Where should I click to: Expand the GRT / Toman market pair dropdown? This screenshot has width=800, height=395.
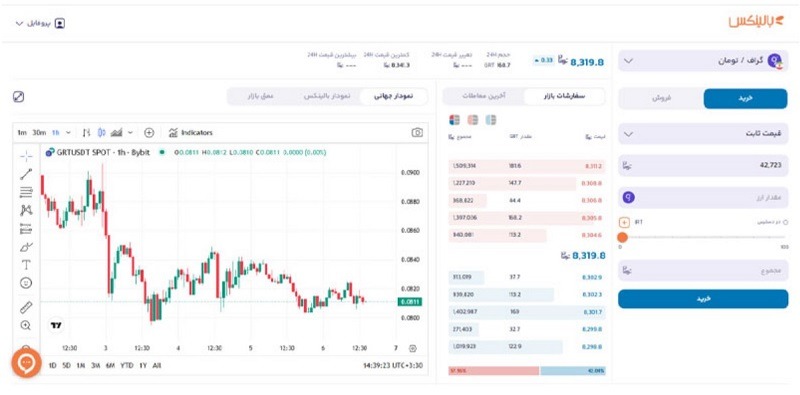(703, 61)
